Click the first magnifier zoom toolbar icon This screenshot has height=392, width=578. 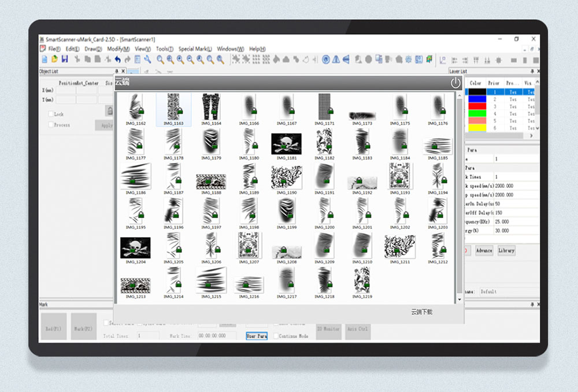tap(160, 59)
